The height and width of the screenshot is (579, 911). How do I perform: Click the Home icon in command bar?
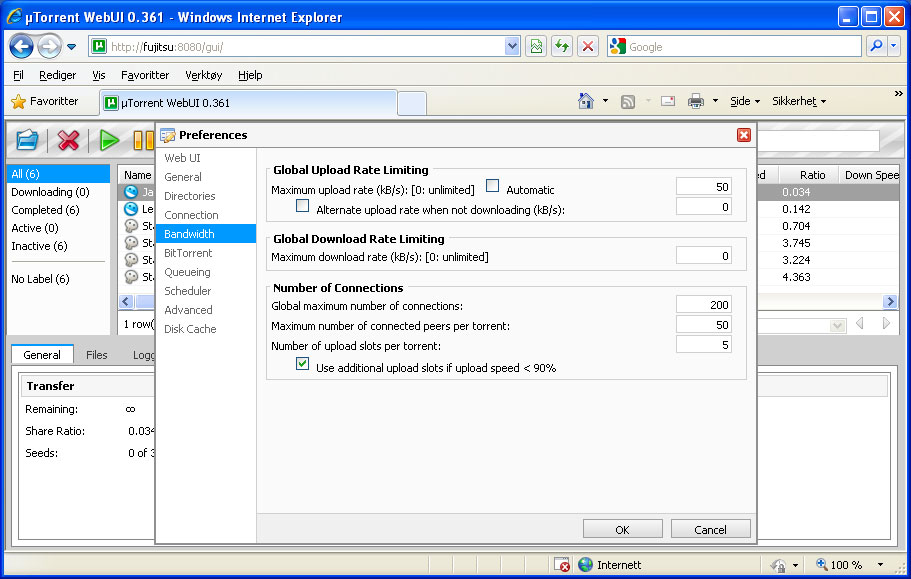[x=586, y=101]
